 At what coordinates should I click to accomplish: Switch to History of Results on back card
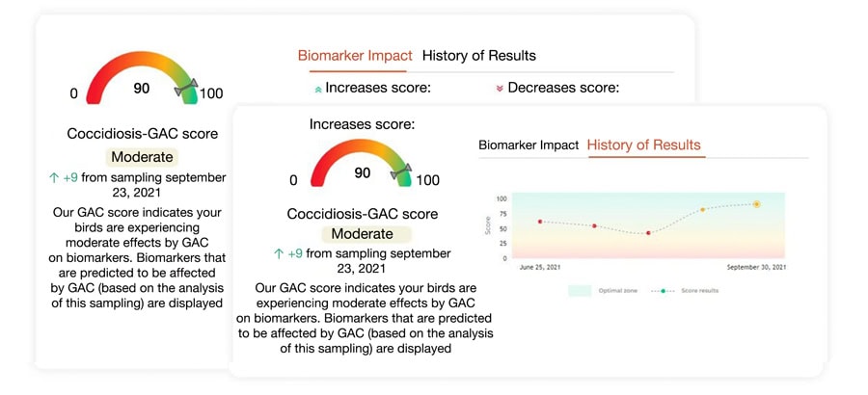point(478,56)
